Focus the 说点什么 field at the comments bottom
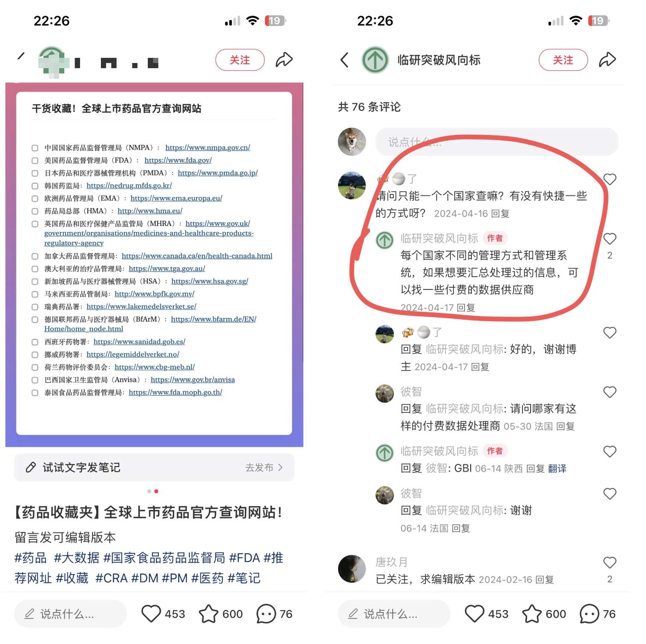 (x=393, y=614)
